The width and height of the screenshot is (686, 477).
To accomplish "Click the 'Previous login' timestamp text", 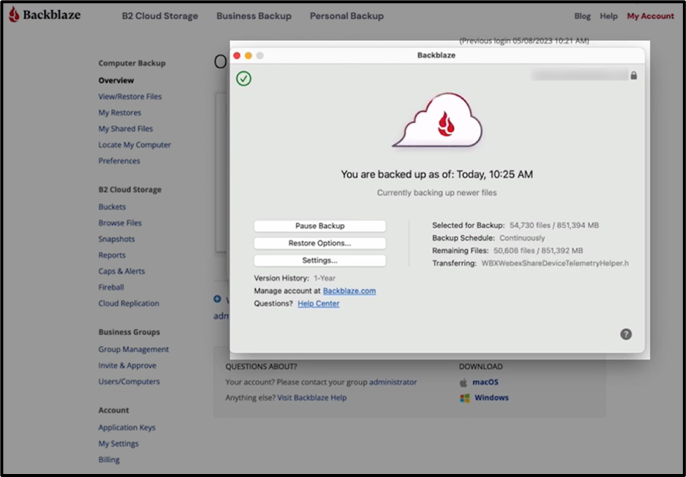I will 524,41.
